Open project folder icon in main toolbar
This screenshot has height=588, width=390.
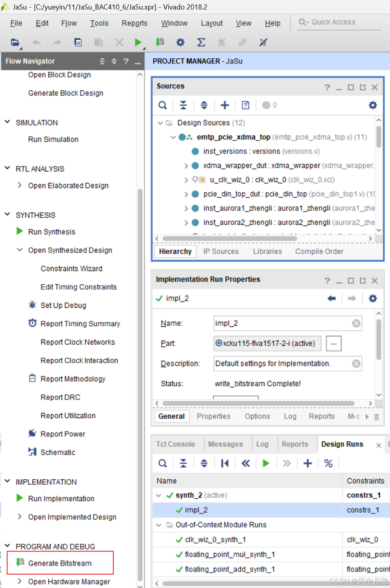15,42
